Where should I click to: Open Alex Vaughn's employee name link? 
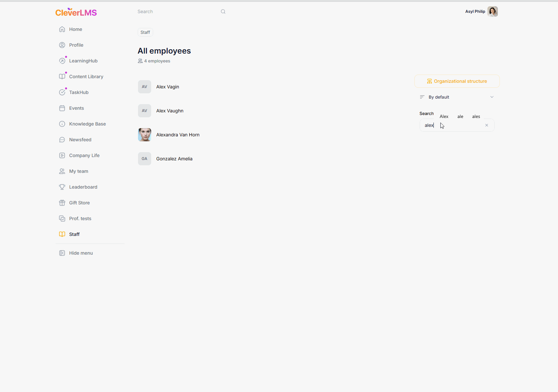[x=170, y=111]
